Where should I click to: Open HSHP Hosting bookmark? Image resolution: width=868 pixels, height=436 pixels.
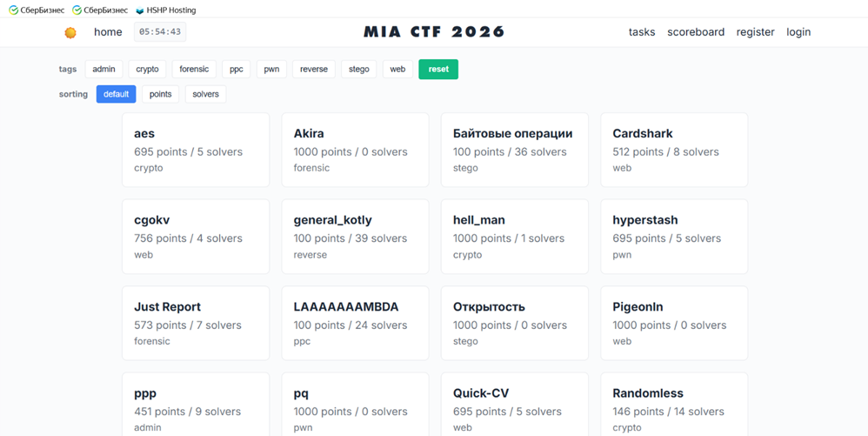165,10
